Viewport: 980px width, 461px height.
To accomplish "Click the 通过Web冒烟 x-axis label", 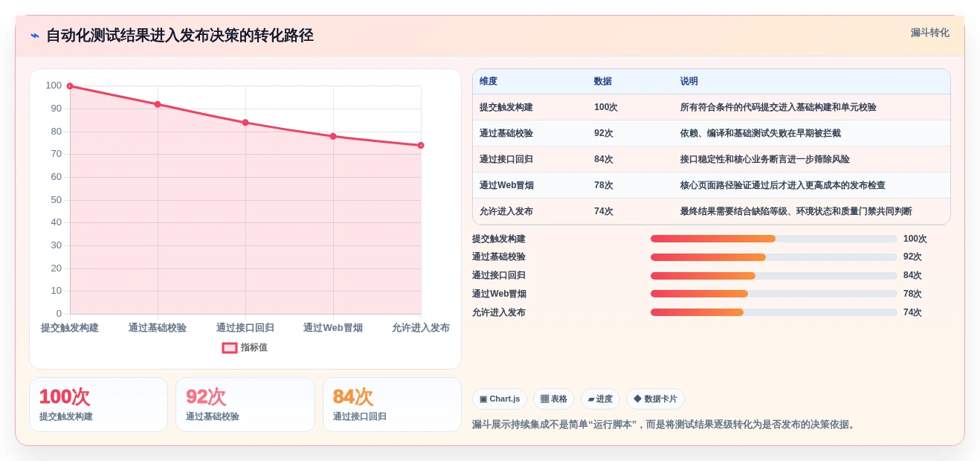I will (x=333, y=328).
